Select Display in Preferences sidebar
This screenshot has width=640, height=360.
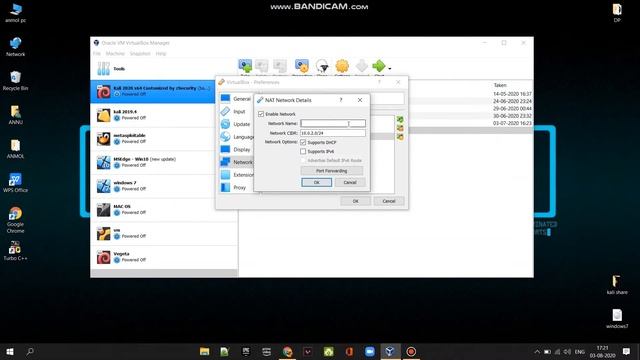click(x=236, y=149)
